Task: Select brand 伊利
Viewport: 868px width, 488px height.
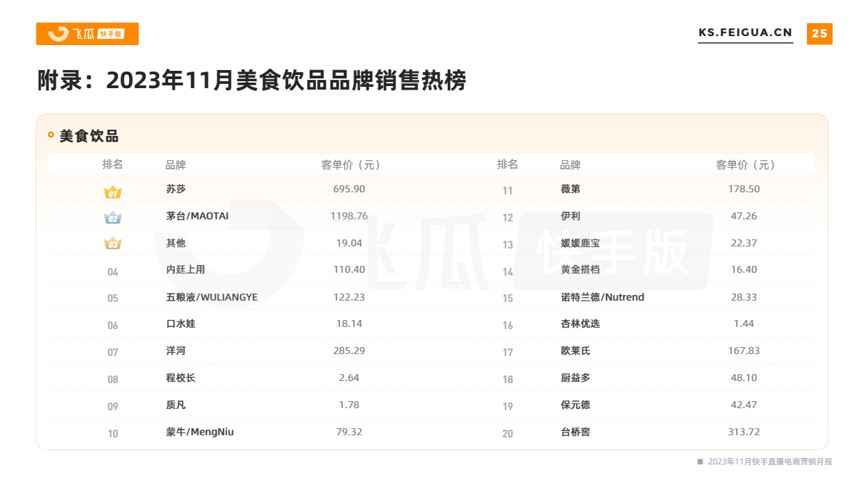Action: tap(570, 216)
